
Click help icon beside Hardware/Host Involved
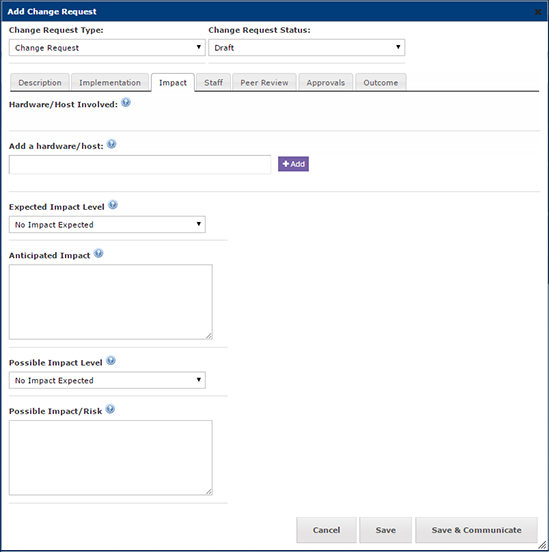coord(126,102)
